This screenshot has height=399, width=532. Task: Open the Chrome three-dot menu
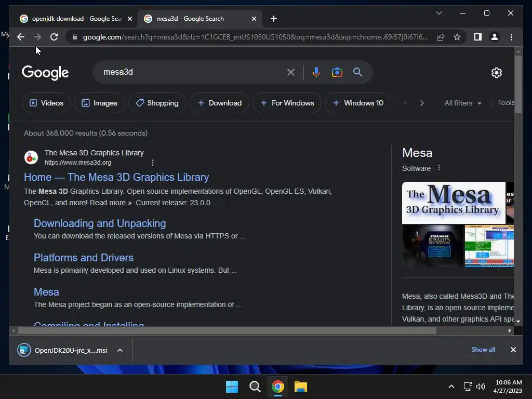click(511, 37)
